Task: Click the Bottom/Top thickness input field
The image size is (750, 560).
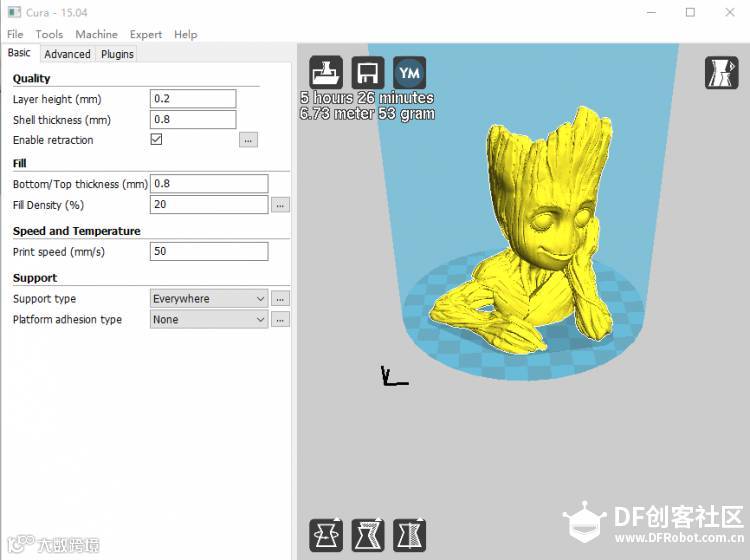Action: 209,184
